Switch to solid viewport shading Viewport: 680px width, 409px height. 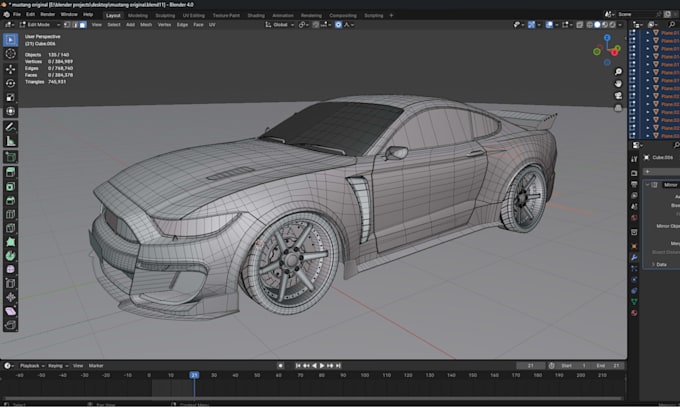(x=597, y=25)
